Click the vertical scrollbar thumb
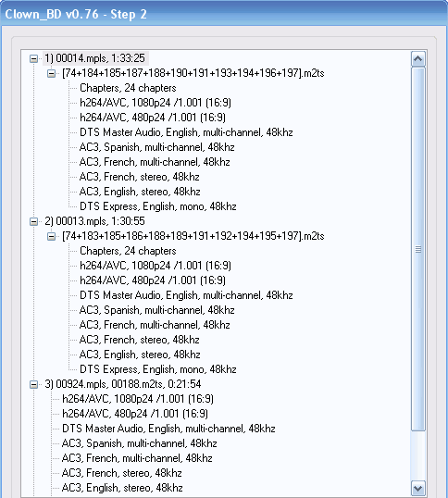This screenshot has width=448, height=498. click(x=418, y=249)
